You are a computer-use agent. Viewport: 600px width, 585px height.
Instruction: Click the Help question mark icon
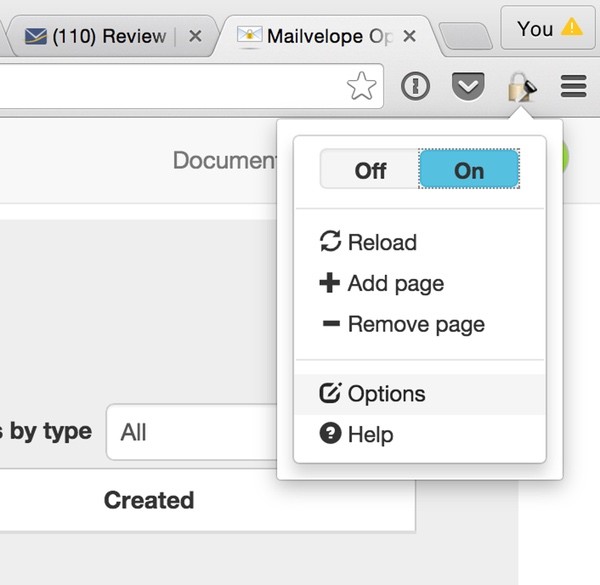pyautogui.click(x=330, y=433)
